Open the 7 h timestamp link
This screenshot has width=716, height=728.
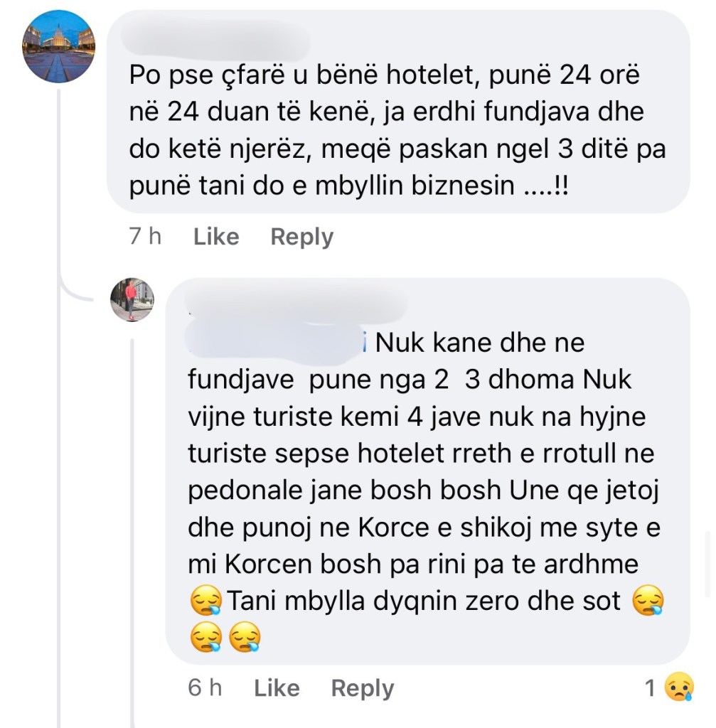[x=145, y=237]
